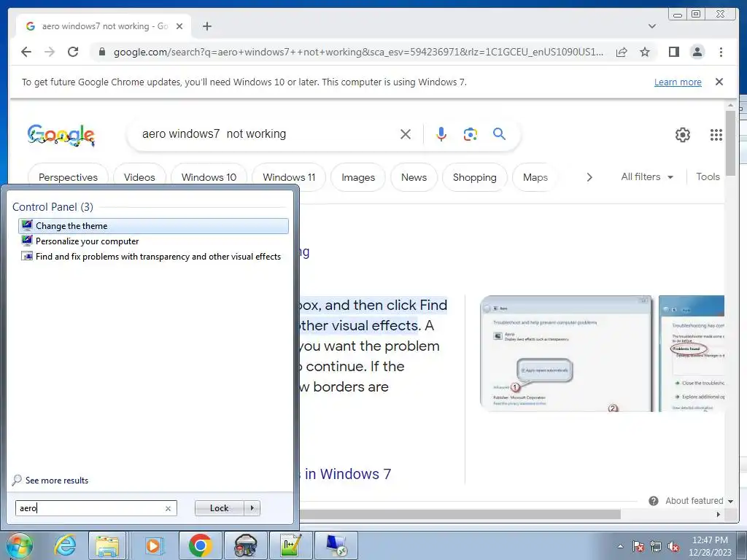
Task: Clear the aero Start search text
Action: (169, 508)
